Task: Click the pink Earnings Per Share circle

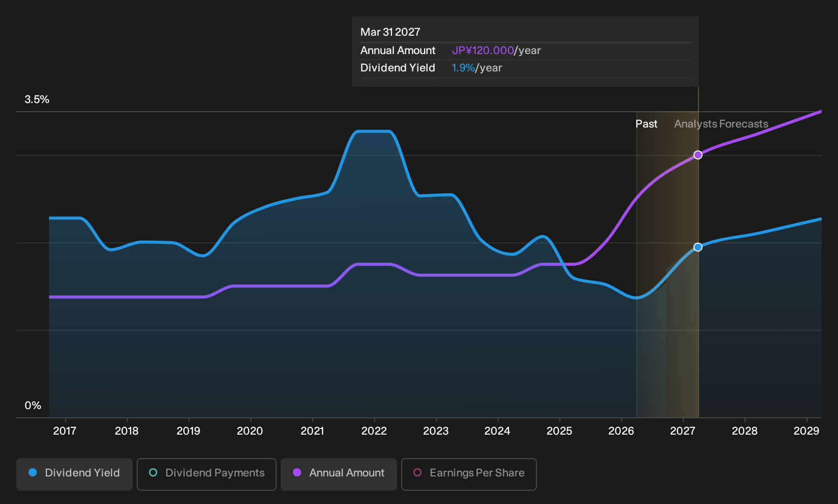Action: click(x=417, y=472)
